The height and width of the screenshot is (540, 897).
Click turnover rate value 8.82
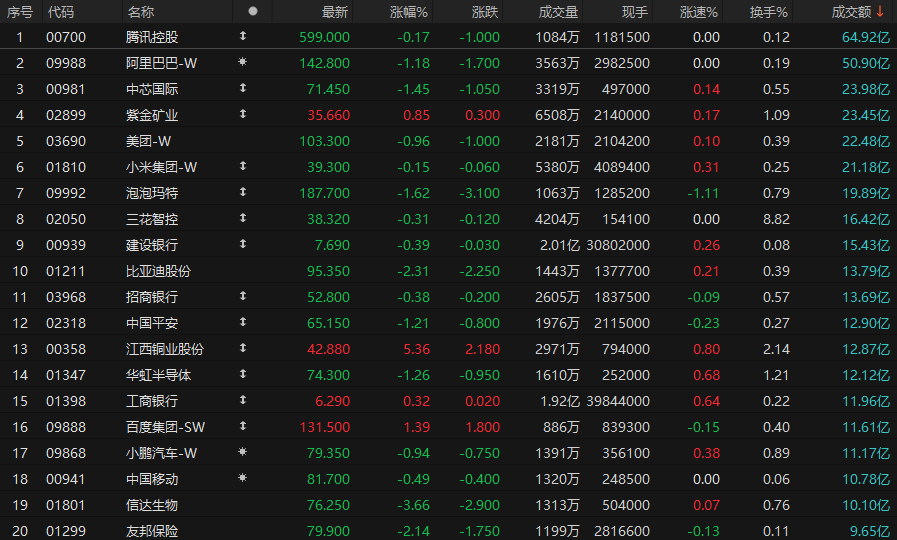coord(776,220)
